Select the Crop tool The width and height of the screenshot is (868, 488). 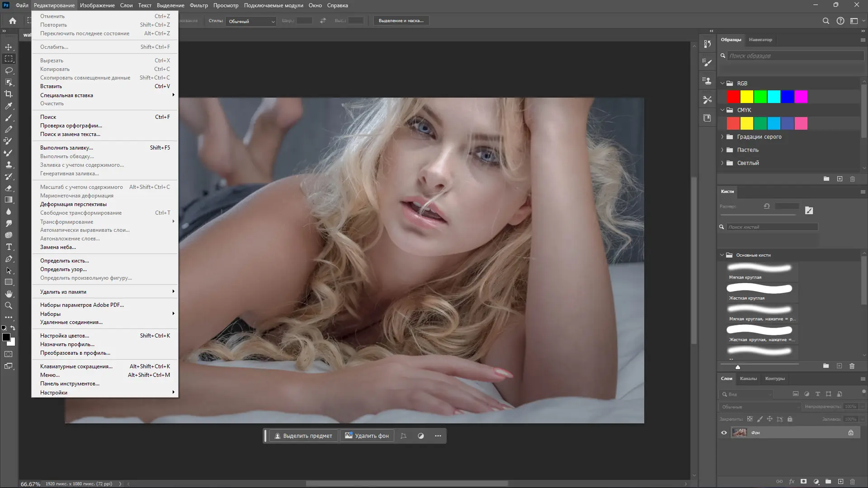(x=9, y=94)
